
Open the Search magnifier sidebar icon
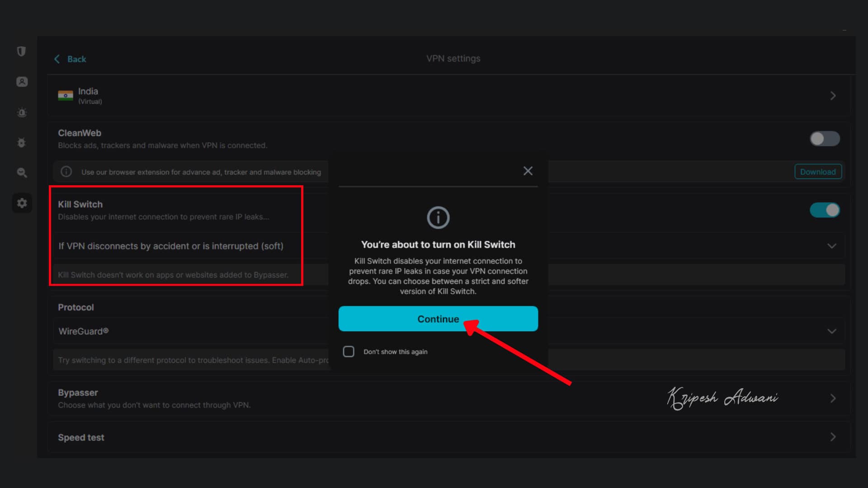22,173
